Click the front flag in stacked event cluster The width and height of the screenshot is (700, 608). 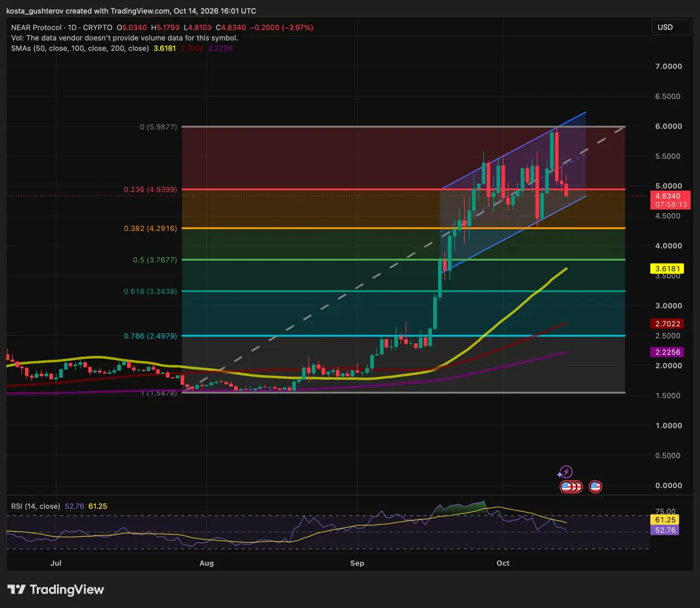click(x=567, y=487)
